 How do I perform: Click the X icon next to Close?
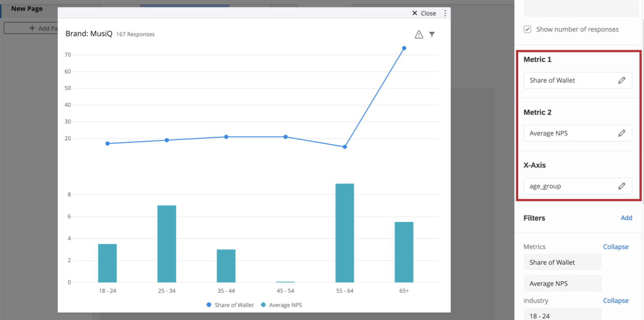coord(415,13)
